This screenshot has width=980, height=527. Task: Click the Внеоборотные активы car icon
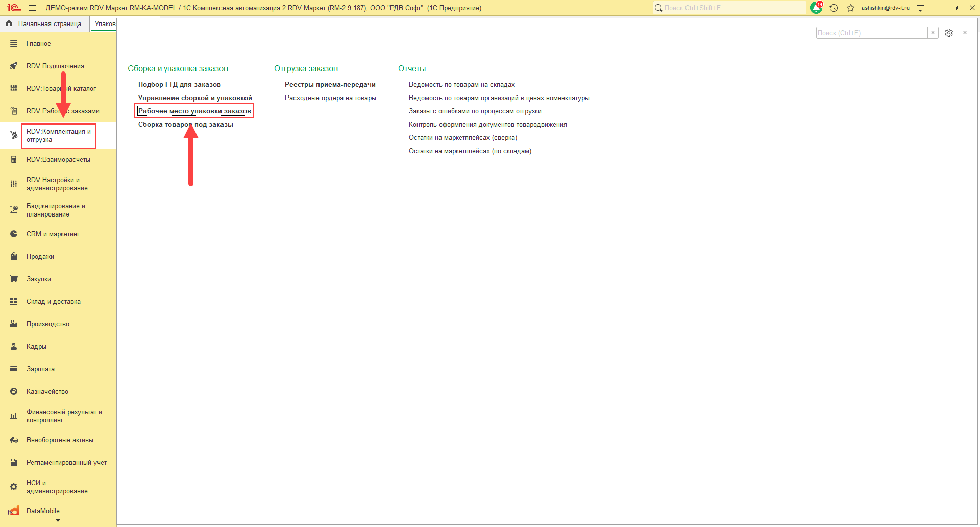14,440
